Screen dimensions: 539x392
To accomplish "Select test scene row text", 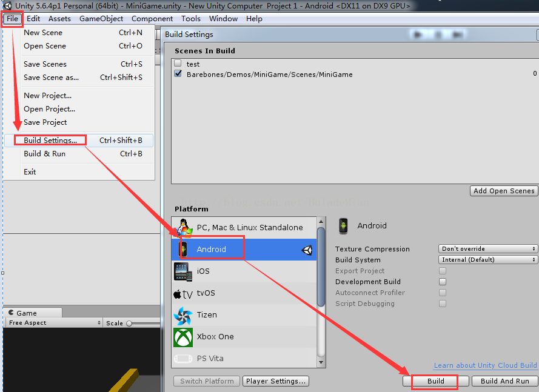I will (x=193, y=64).
